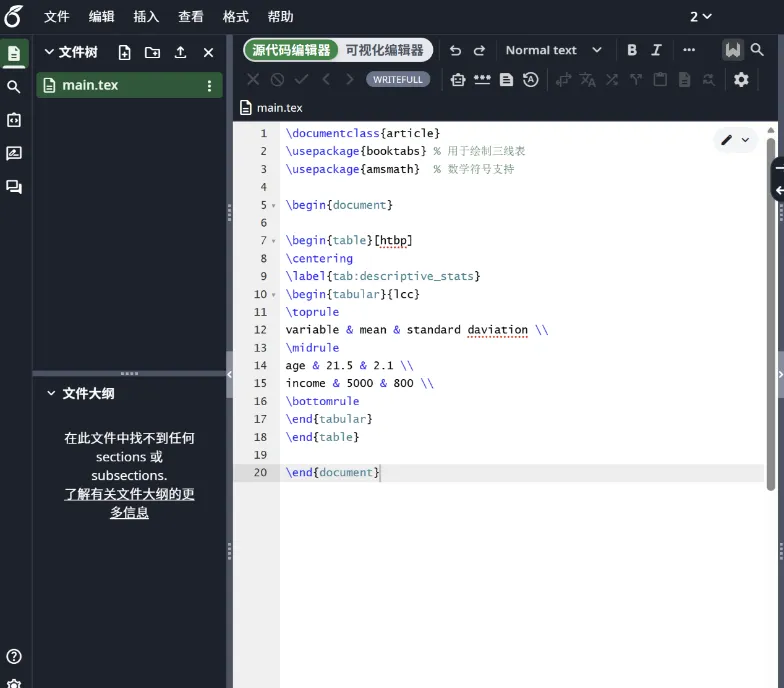Image resolution: width=784 pixels, height=688 pixels.
Task: Click the upload icon in the file tree
Action: pos(180,52)
